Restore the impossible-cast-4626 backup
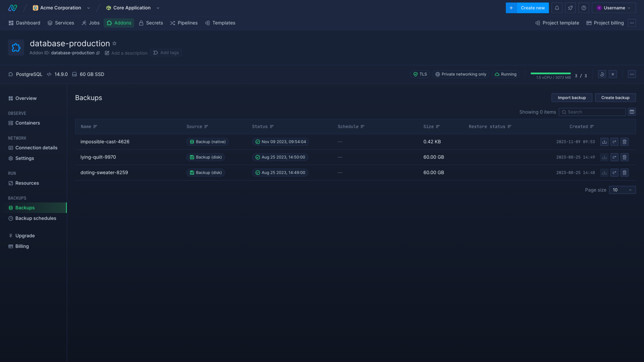The image size is (644, 362). 614,142
